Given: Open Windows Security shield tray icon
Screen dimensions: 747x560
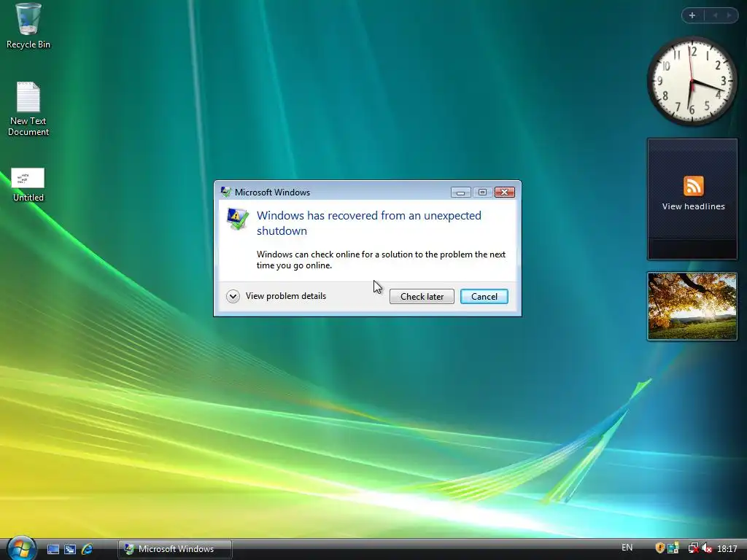Looking at the screenshot, I should (x=659, y=548).
